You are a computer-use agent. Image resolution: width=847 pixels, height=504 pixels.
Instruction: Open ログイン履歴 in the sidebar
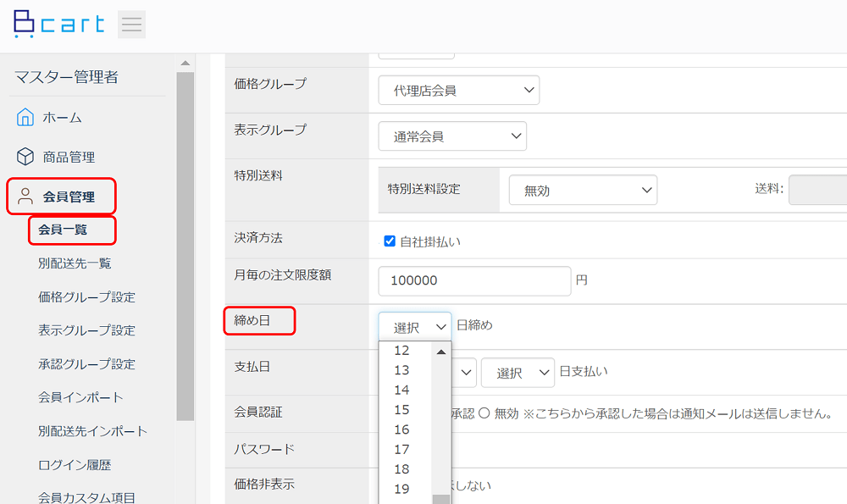pos(75,464)
